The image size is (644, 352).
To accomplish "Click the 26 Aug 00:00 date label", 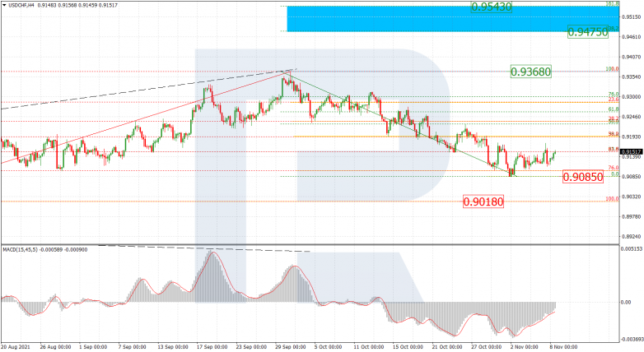I will click(54, 347).
